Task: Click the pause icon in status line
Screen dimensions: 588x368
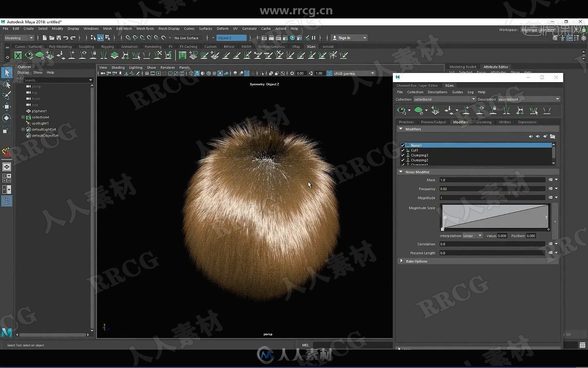Action: [x=314, y=38]
